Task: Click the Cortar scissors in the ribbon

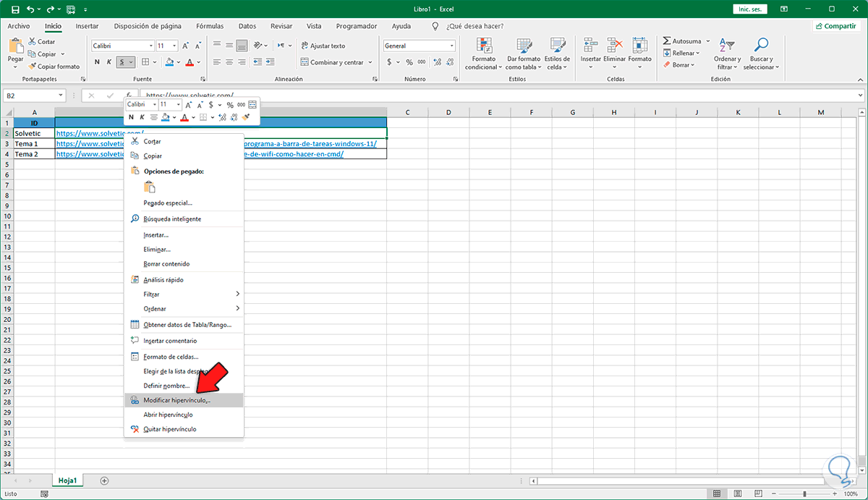Action: click(x=32, y=42)
